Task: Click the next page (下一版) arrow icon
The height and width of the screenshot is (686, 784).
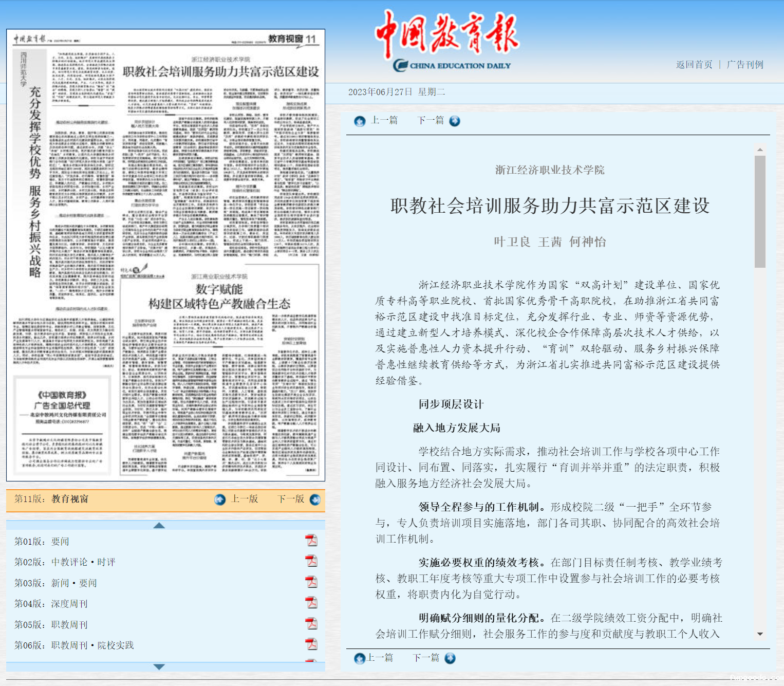Action: pos(315,499)
